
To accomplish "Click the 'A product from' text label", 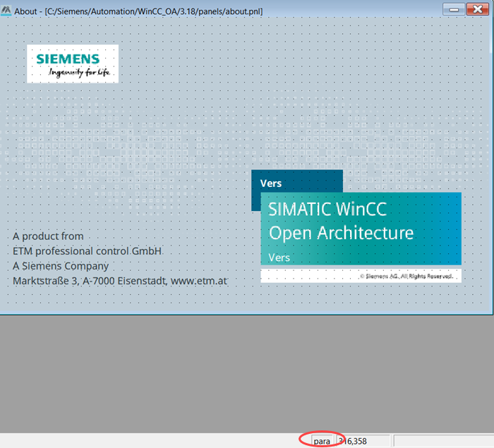I will point(48,236).
